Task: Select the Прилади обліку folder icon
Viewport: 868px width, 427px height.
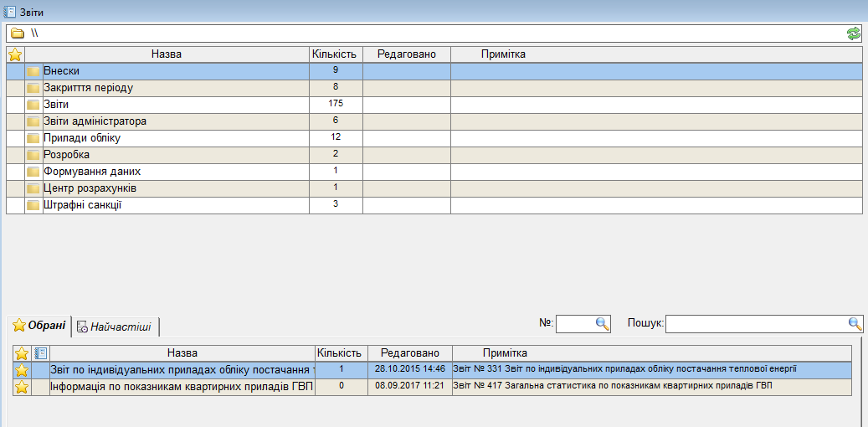Action: pos(33,138)
